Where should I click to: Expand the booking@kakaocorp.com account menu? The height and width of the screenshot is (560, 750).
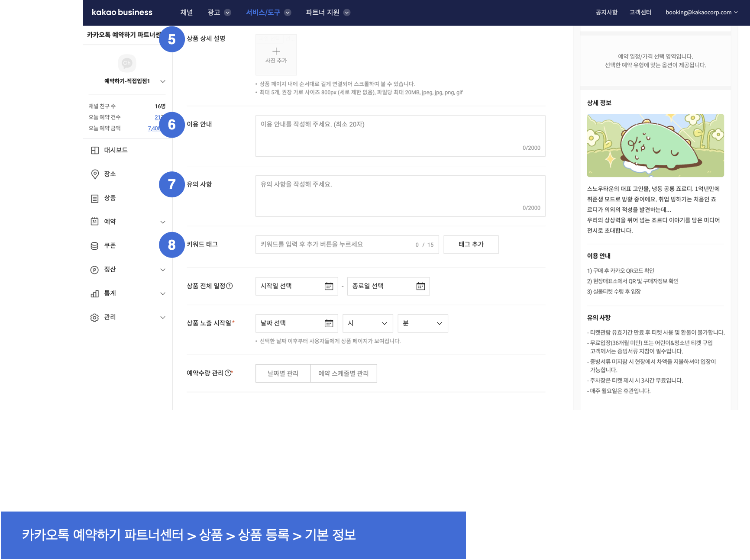(701, 12)
